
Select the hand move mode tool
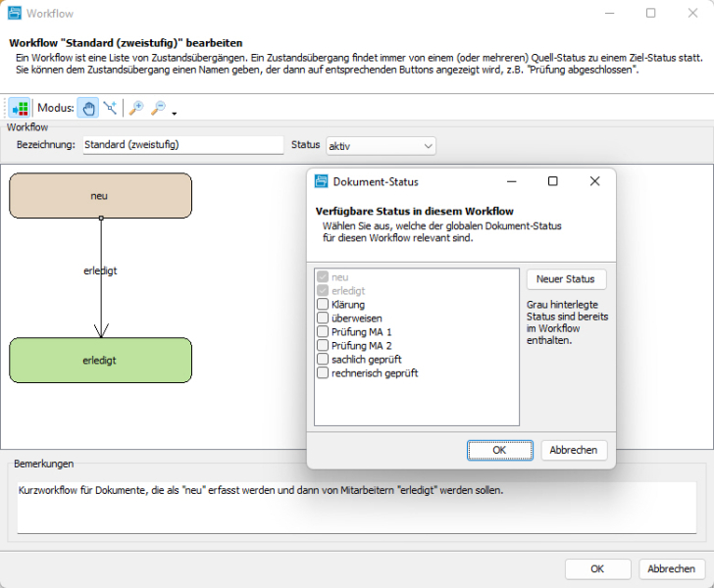point(88,108)
